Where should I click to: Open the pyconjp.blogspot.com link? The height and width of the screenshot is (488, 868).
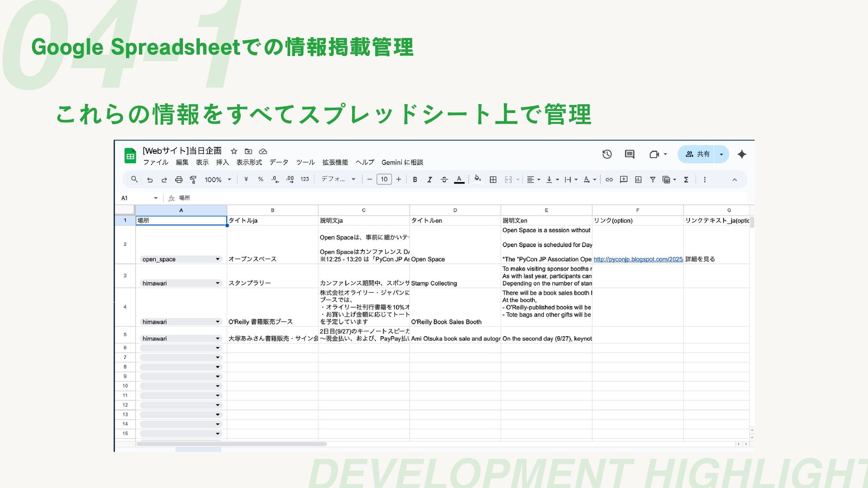pos(637,259)
